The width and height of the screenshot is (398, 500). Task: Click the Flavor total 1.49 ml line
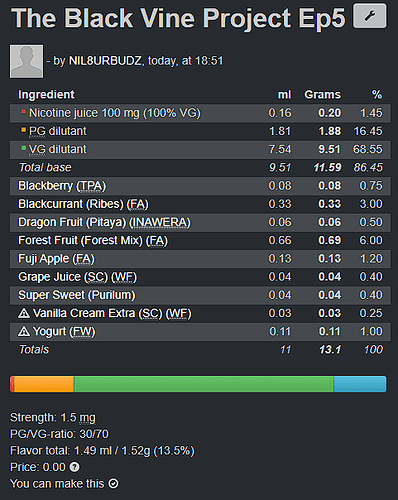click(x=102, y=451)
